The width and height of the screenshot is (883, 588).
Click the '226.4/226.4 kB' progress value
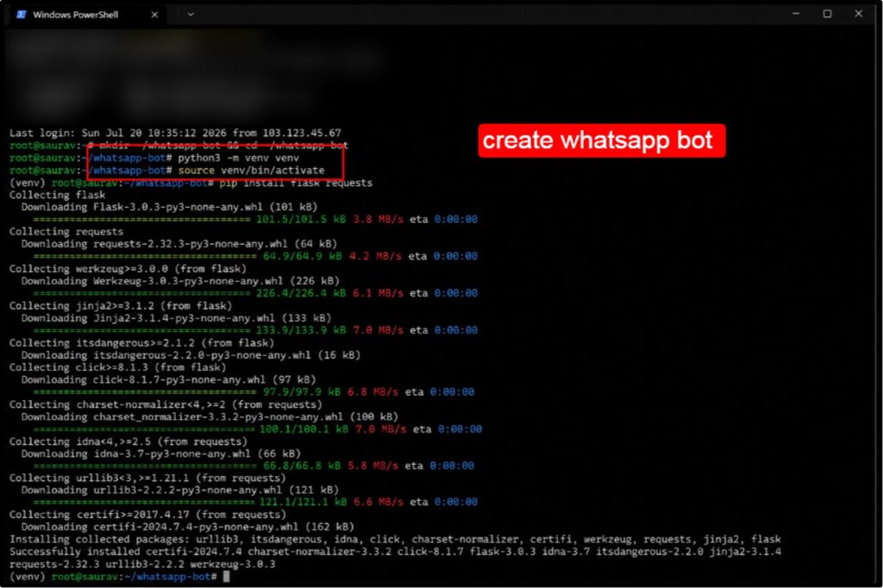301,293
